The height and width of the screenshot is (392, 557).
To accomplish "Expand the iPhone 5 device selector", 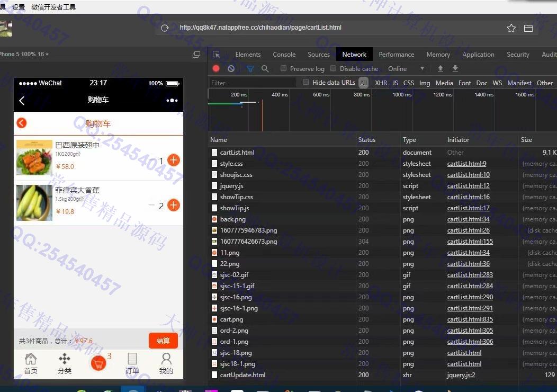I will tap(24, 54).
